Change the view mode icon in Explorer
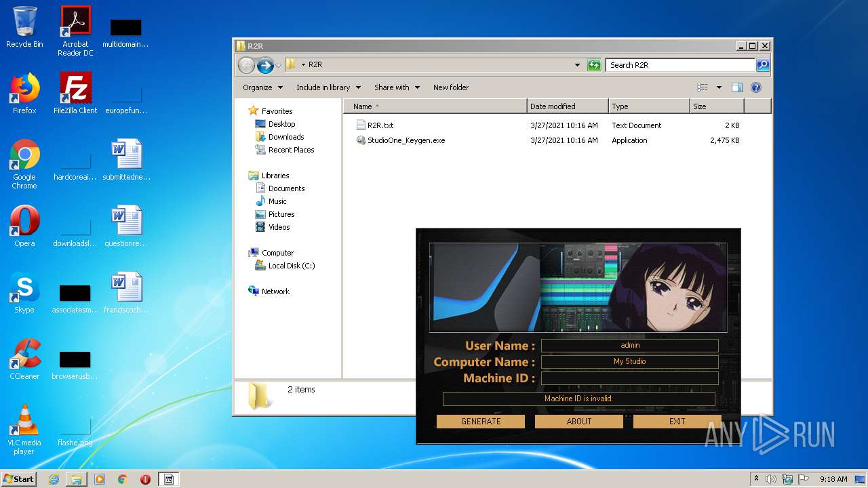Viewport: 868px width, 488px height. (x=703, y=87)
